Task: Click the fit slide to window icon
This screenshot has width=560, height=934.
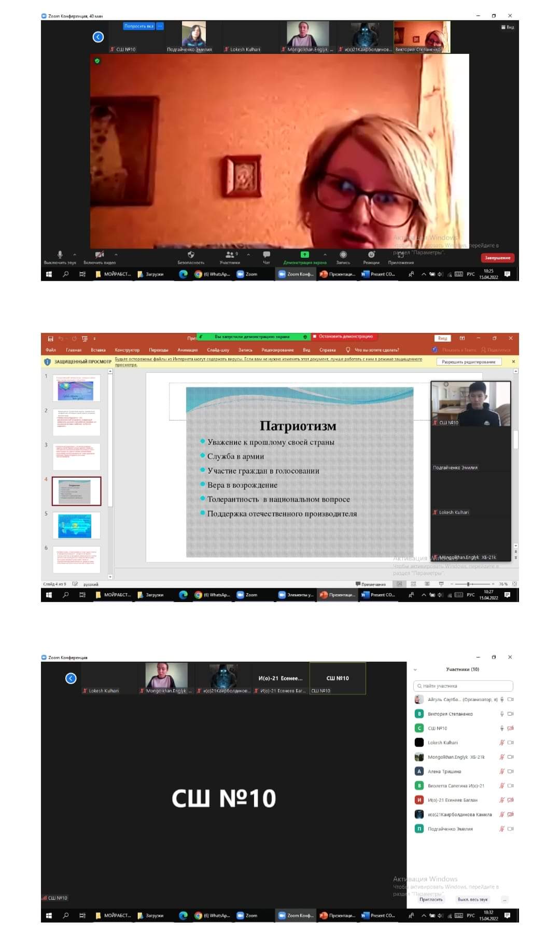Action: pos(514,584)
